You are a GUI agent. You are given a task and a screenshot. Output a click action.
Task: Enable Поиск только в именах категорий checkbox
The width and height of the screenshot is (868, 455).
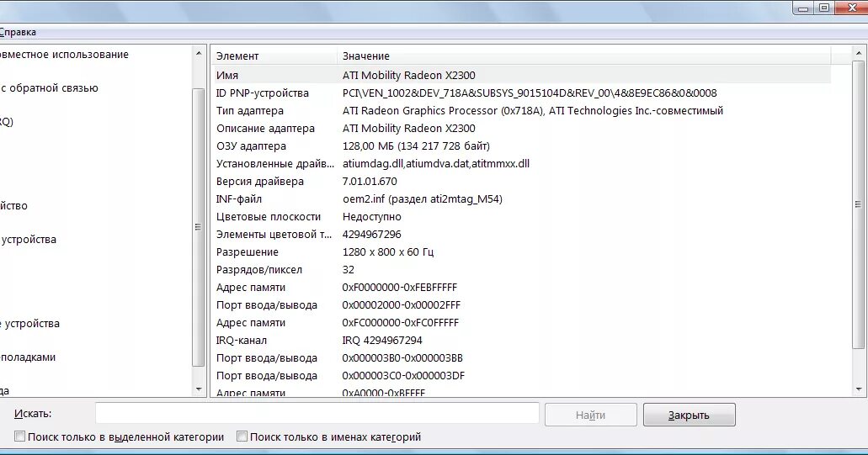242,436
